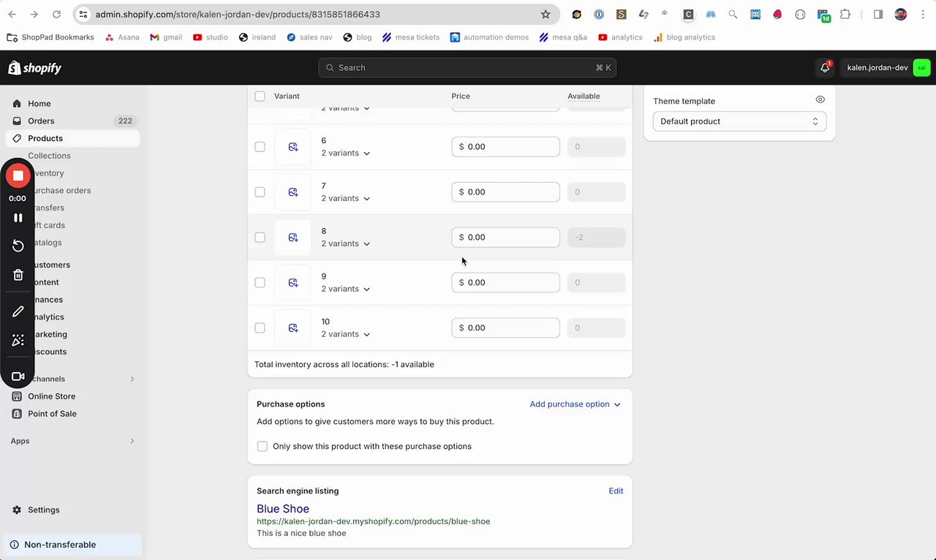
Task: Open Online Store sales channel
Action: [x=51, y=396]
